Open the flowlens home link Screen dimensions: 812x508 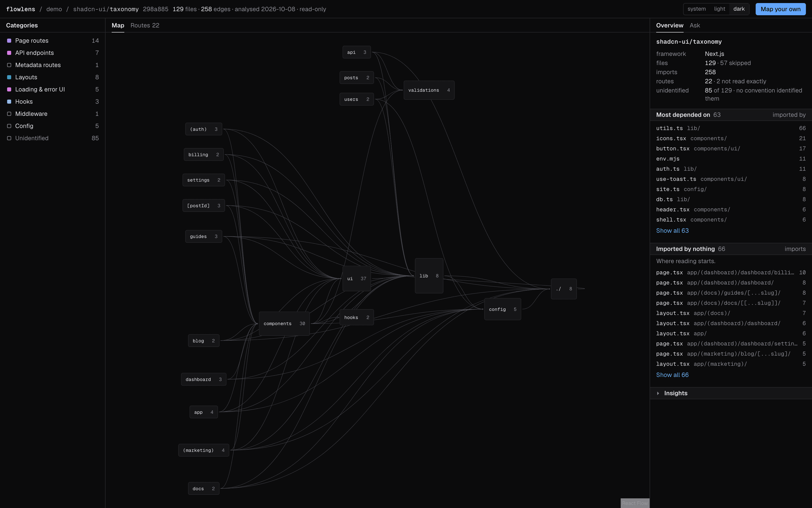click(x=21, y=9)
